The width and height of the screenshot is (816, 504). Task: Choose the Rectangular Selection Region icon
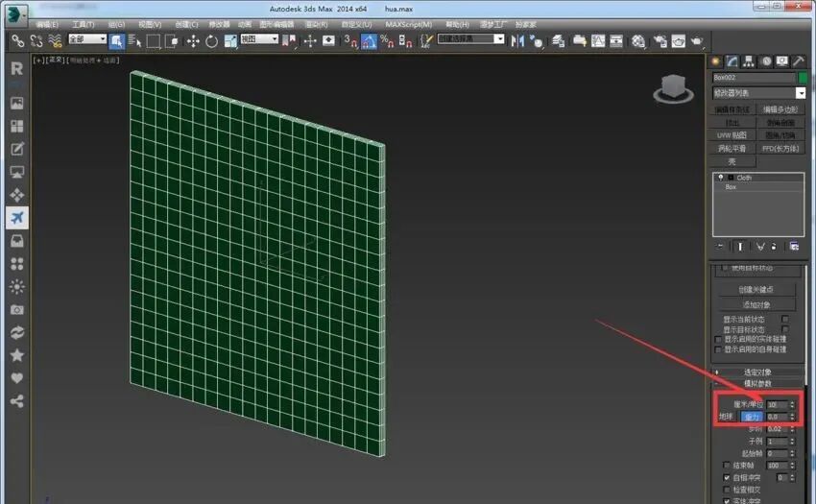[x=153, y=41]
